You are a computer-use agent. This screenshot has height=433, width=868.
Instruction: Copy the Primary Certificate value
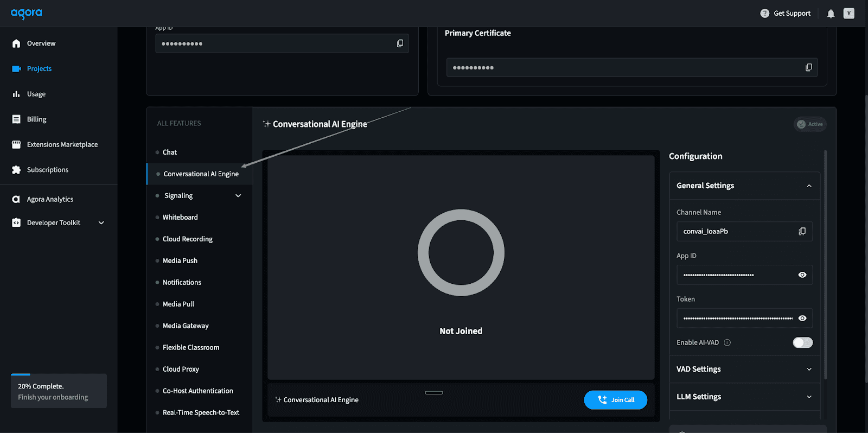pyautogui.click(x=808, y=67)
